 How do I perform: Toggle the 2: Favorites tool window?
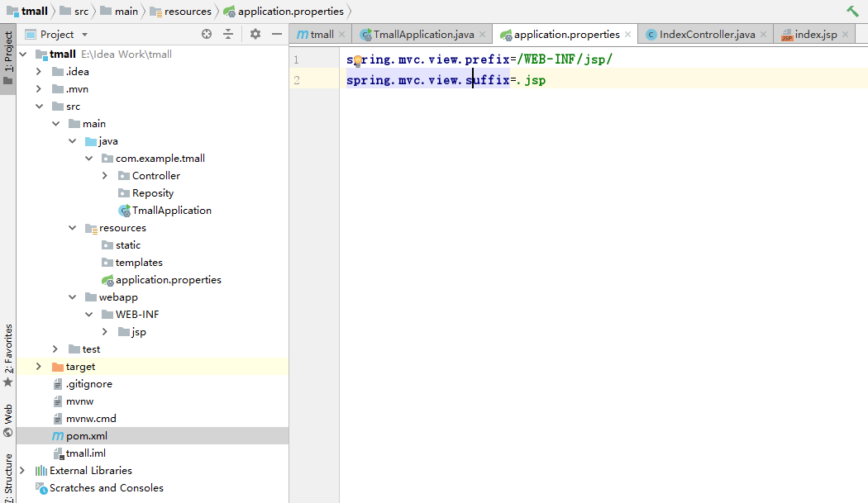[8, 355]
